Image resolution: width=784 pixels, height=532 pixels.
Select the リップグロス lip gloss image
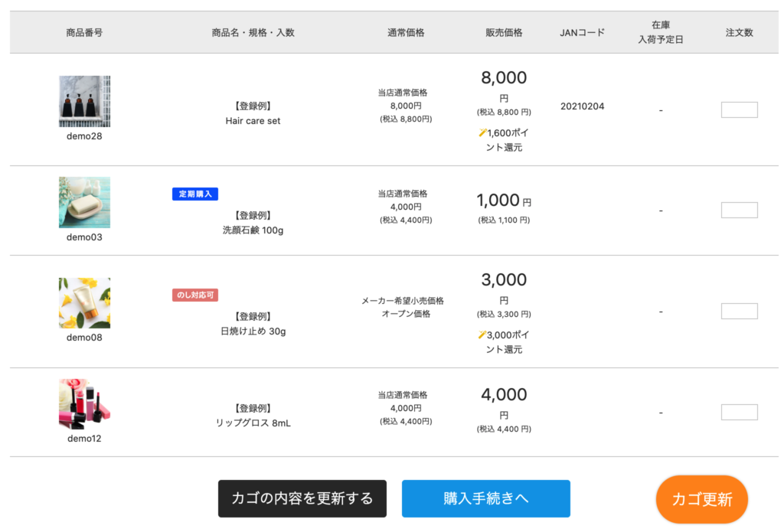click(84, 404)
